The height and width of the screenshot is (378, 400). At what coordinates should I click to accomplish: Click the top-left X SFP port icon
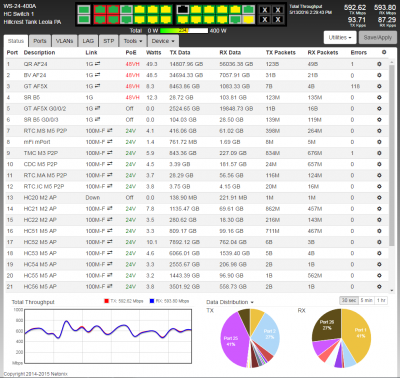265,10
